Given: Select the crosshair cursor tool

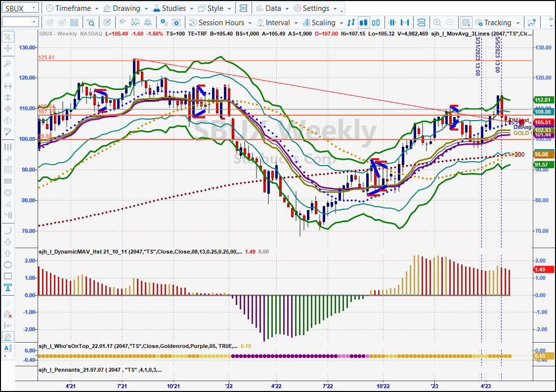Looking at the screenshot, I should coord(7,48).
